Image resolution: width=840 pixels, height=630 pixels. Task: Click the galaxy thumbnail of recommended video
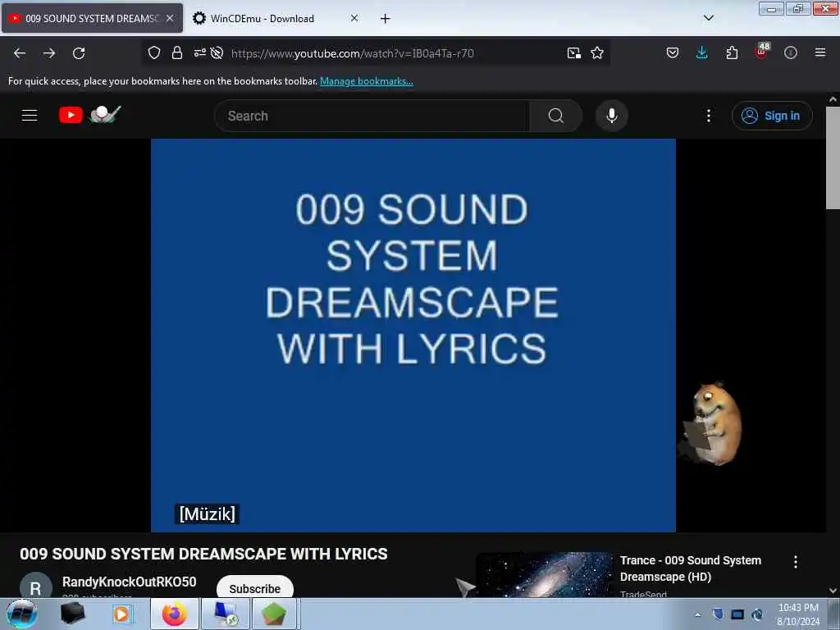545,575
